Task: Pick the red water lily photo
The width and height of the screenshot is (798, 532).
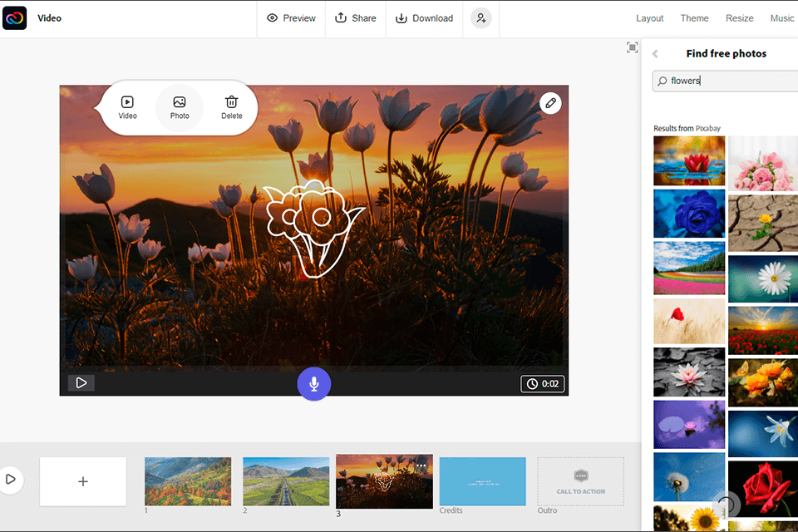Action: (689, 160)
